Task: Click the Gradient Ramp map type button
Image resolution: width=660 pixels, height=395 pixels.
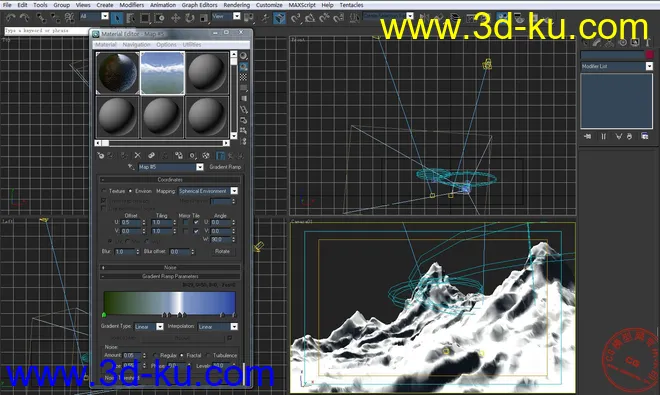Action: click(225, 167)
